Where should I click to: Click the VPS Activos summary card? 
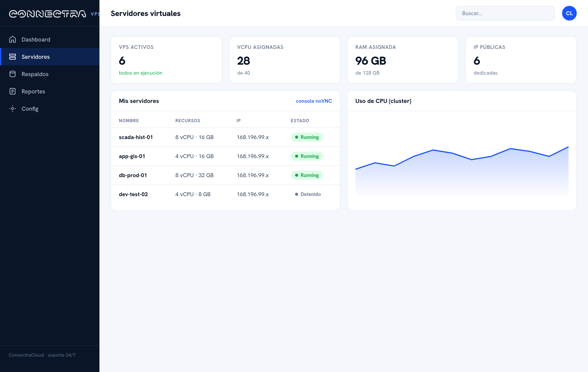(166, 60)
